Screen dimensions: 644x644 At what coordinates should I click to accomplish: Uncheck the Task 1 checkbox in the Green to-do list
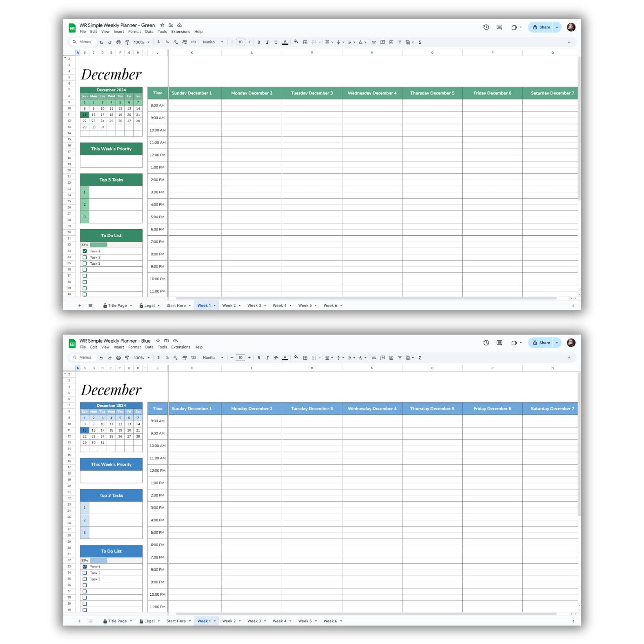pos(85,251)
